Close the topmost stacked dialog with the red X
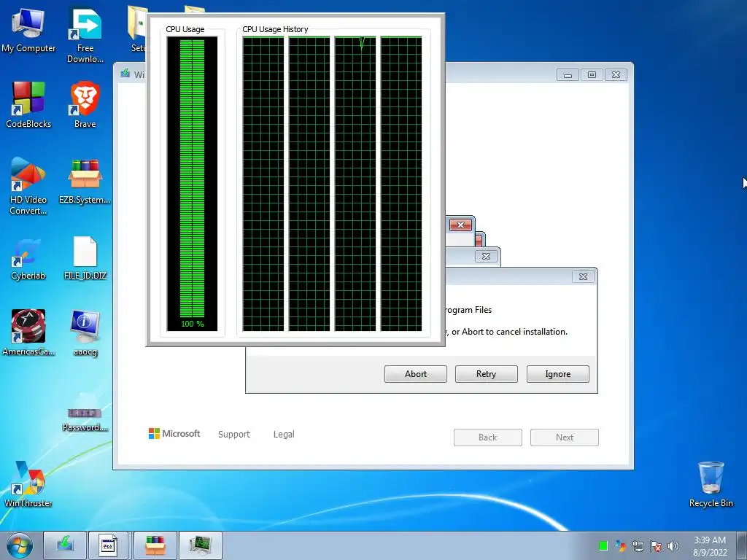The width and height of the screenshot is (747, 560). (x=460, y=225)
